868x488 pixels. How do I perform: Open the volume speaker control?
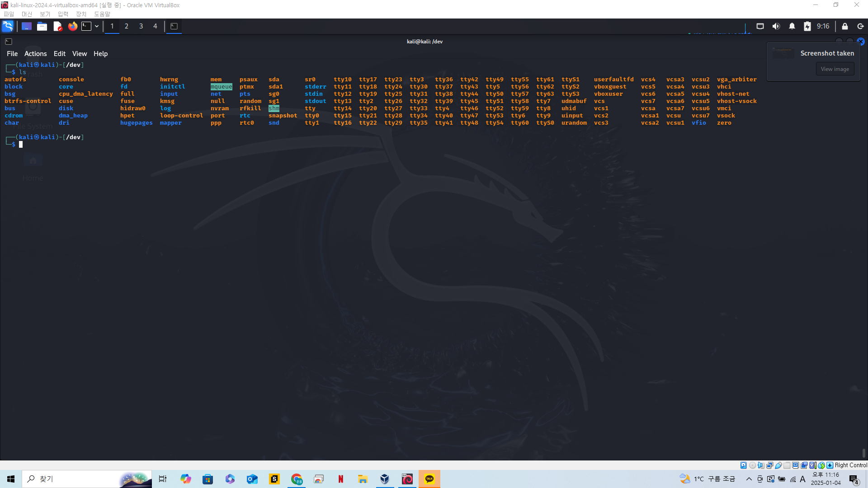coord(776,26)
